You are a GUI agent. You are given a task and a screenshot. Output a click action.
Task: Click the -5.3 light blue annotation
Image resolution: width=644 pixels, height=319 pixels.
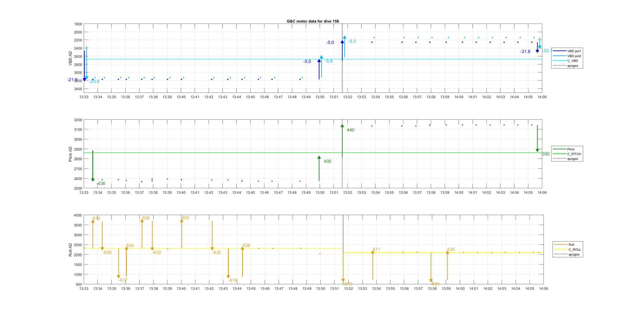click(x=352, y=41)
